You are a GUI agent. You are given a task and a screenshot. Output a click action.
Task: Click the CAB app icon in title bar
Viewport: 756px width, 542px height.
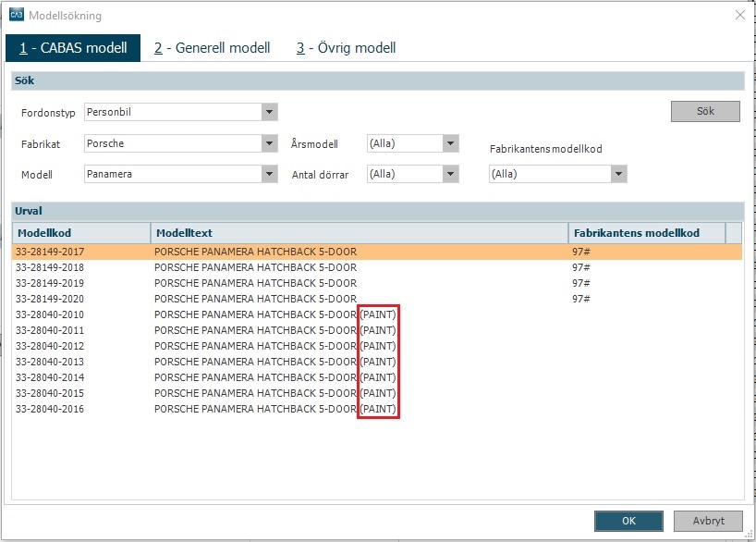[16, 15]
